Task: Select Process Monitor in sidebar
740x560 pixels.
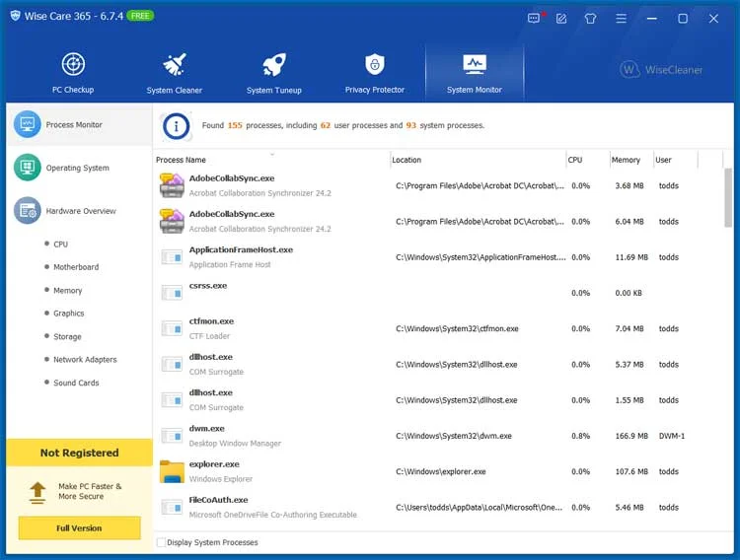Action: (79, 124)
